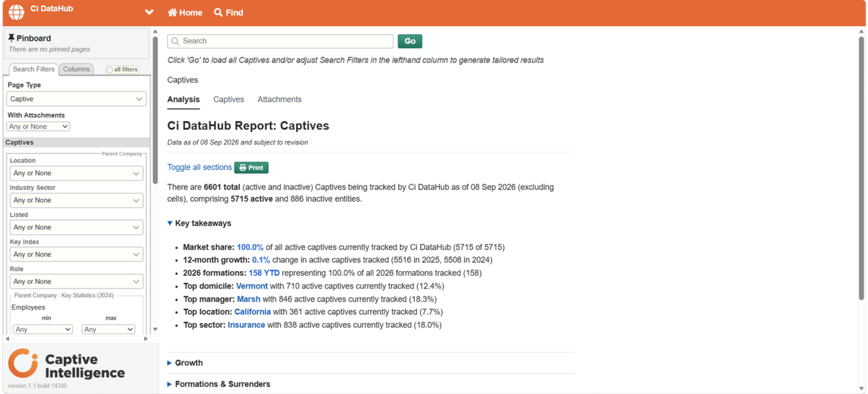This screenshot has height=394, width=868.
Task: Go to Home in the top bar
Action: click(x=185, y=13)
